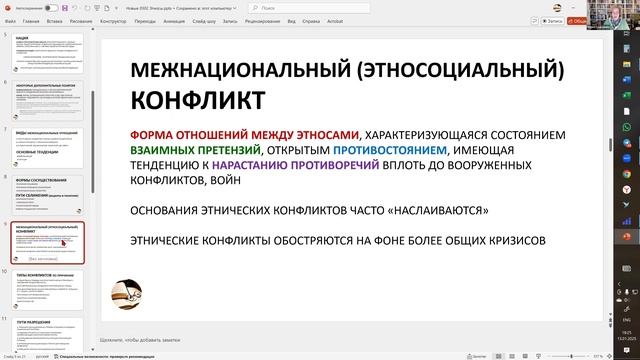Open the Справка tab
Viewport: 640px width, 360px height.
click(311, 21)
